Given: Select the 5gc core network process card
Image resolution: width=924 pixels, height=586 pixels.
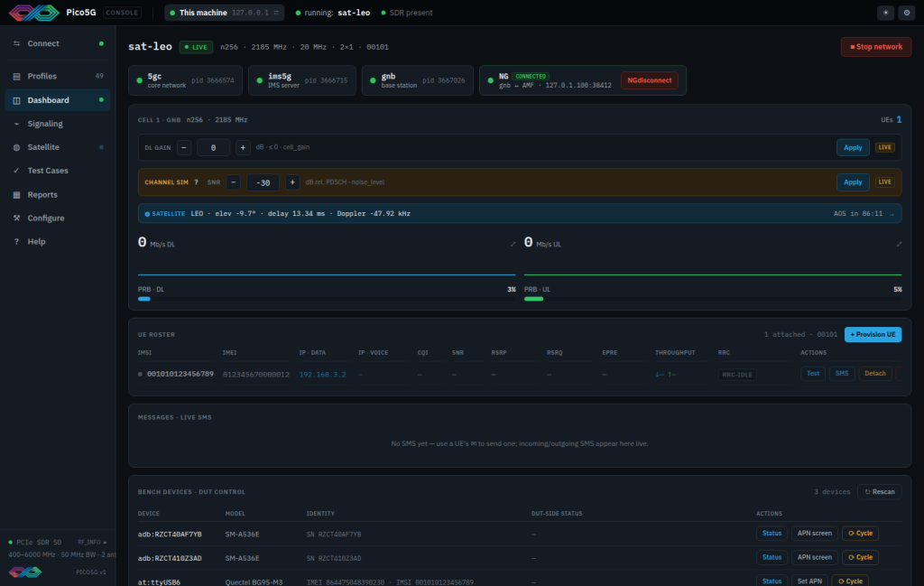Looking at the screenshot, I should pos(185,80).
